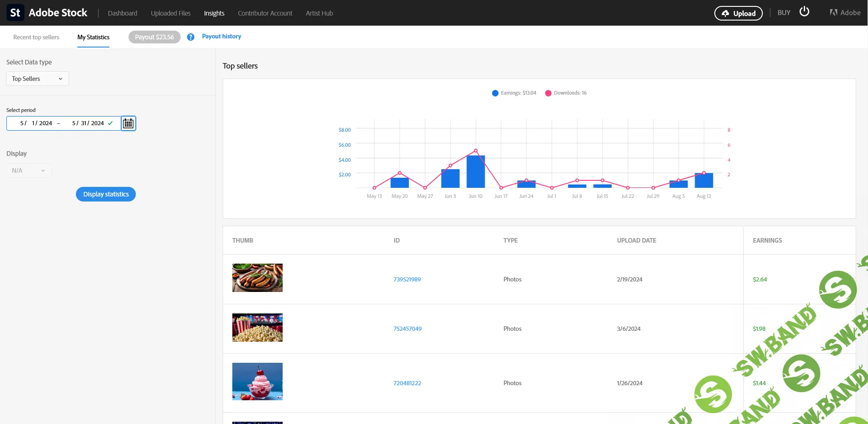
Task: Click the popcorn photo thumbnail
Action: tap(257, 328)
